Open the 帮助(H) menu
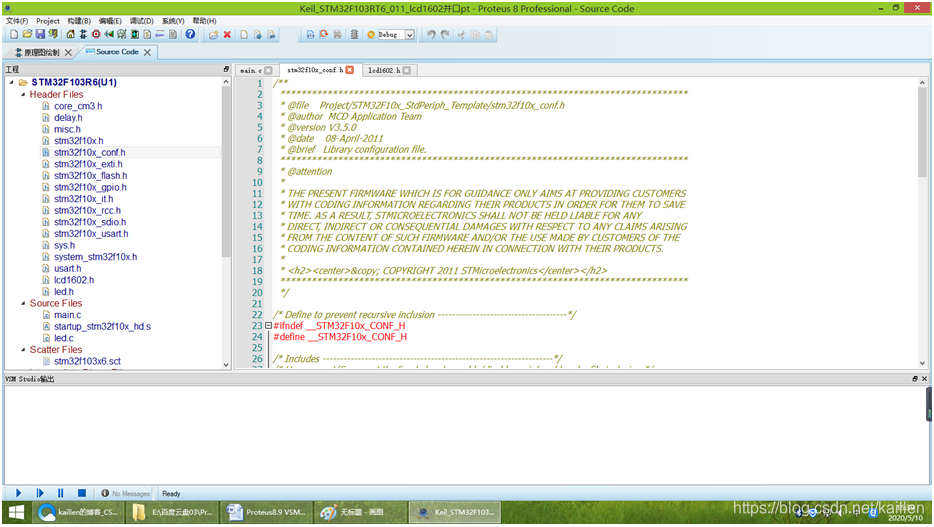Viewport: 934px width, 527px height. (x=204, y=21)
